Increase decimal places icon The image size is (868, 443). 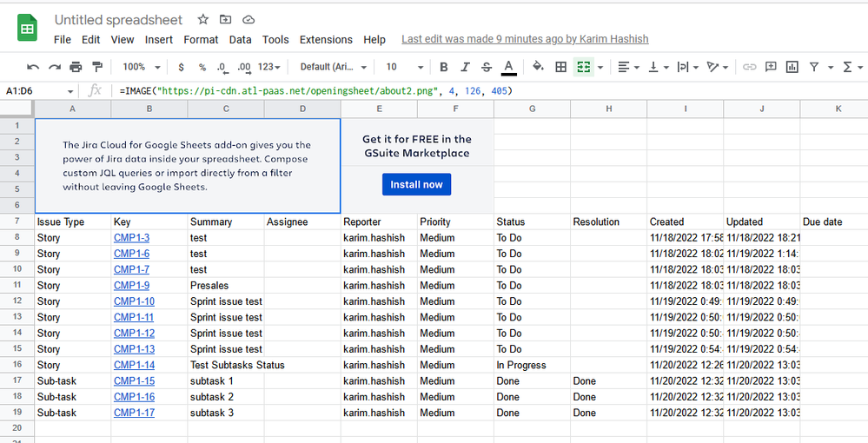click(x=243, y=67)
